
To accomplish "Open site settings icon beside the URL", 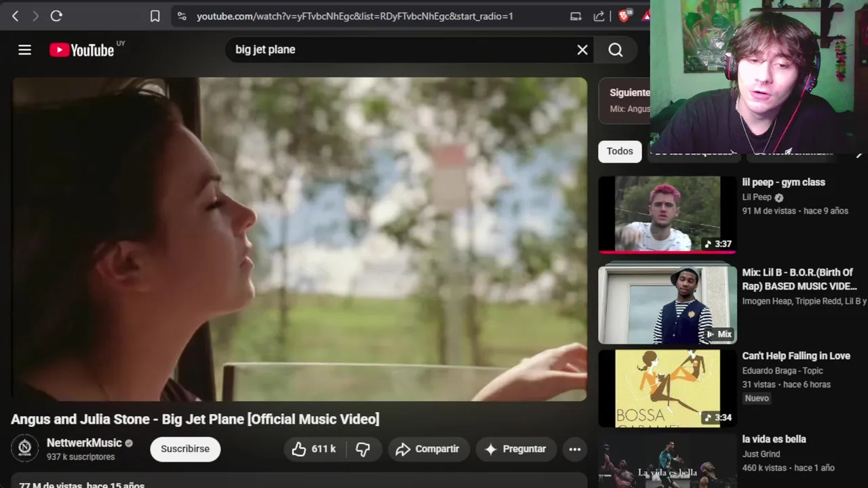I will click(181, 16).
